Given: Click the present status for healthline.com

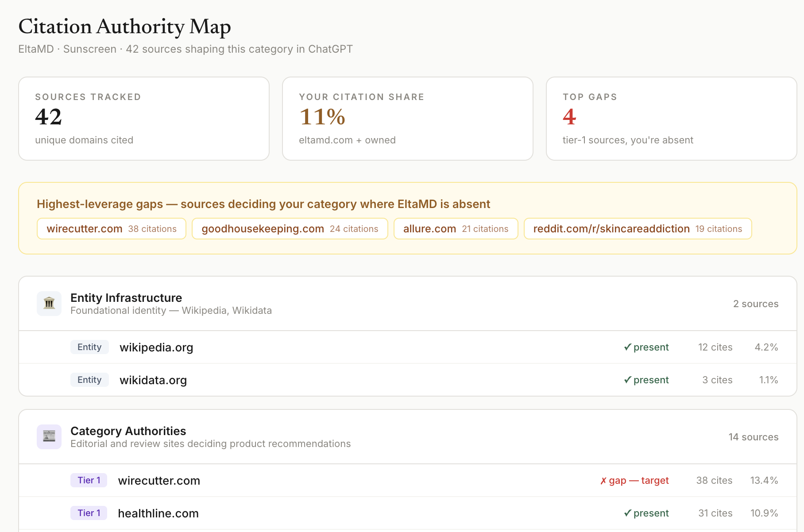Looking at the screenshot, I should click(646, 513).
